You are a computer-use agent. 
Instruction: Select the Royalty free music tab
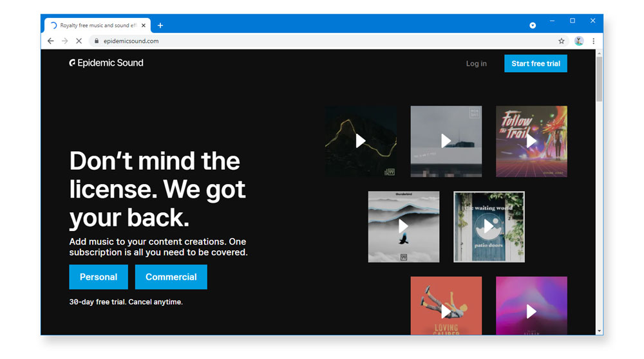98,26
